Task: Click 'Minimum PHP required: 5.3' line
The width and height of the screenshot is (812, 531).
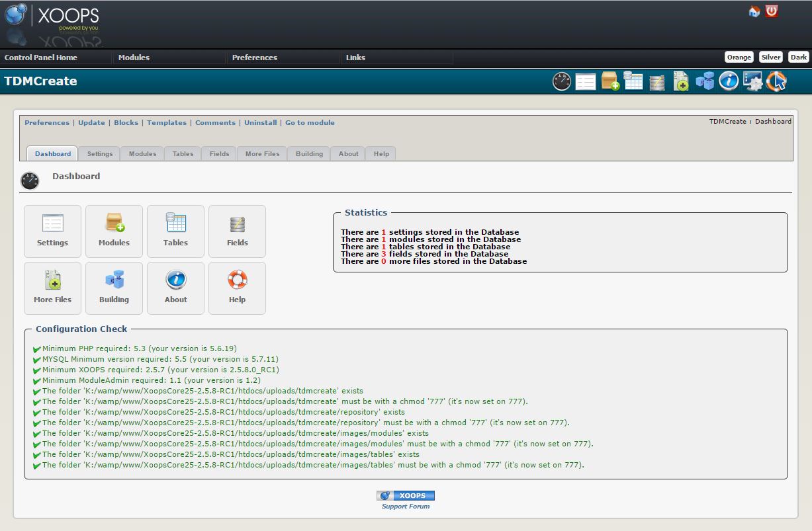Action: click(139, 348)
